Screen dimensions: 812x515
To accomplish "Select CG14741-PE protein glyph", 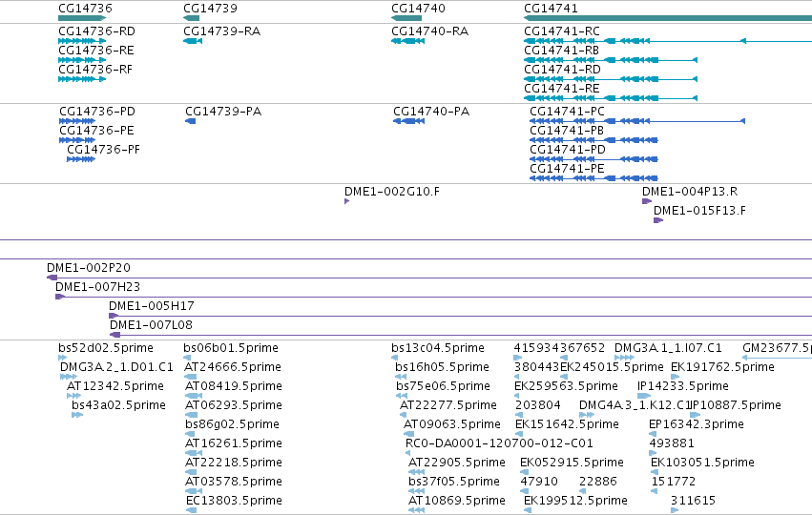I will point(593,178).
